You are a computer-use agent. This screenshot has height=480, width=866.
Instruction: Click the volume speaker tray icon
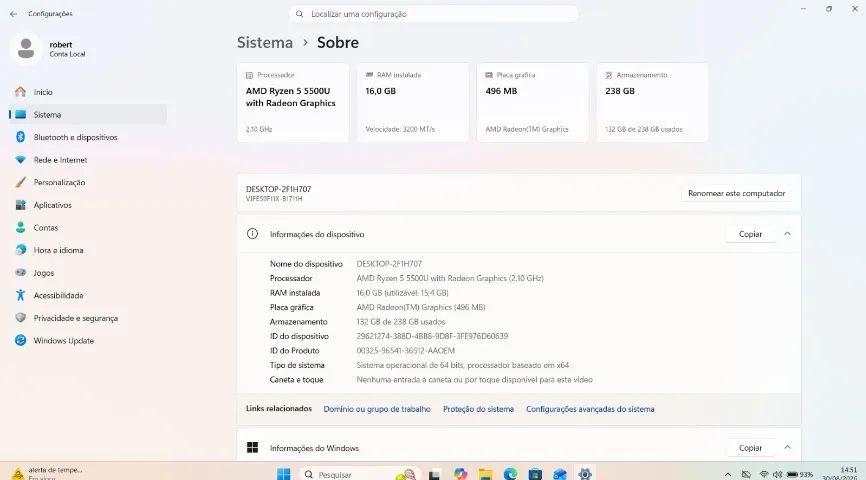click(778, 474)
